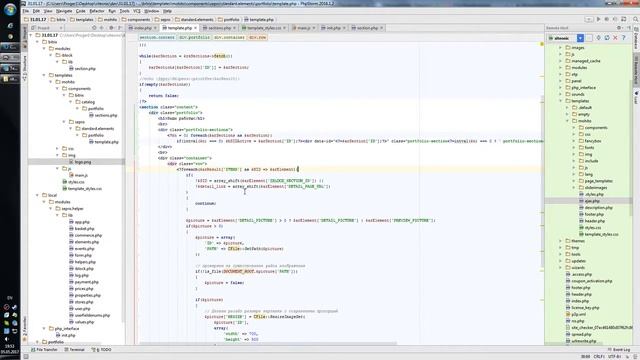Click the UTF-8 encoding selector in the status bar
The image size is (640, 360).
pyautogui.click(x=614, y=356)
